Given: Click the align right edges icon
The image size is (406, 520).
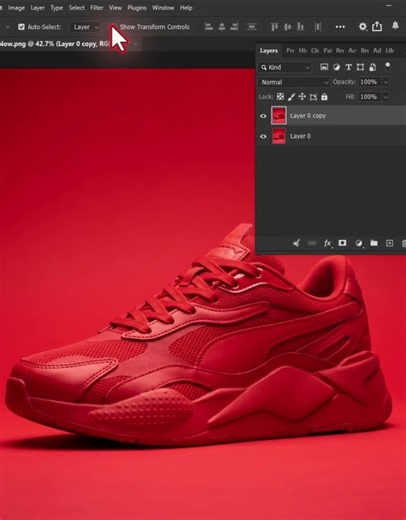Looking at the screenshot, I should point(234,27).
